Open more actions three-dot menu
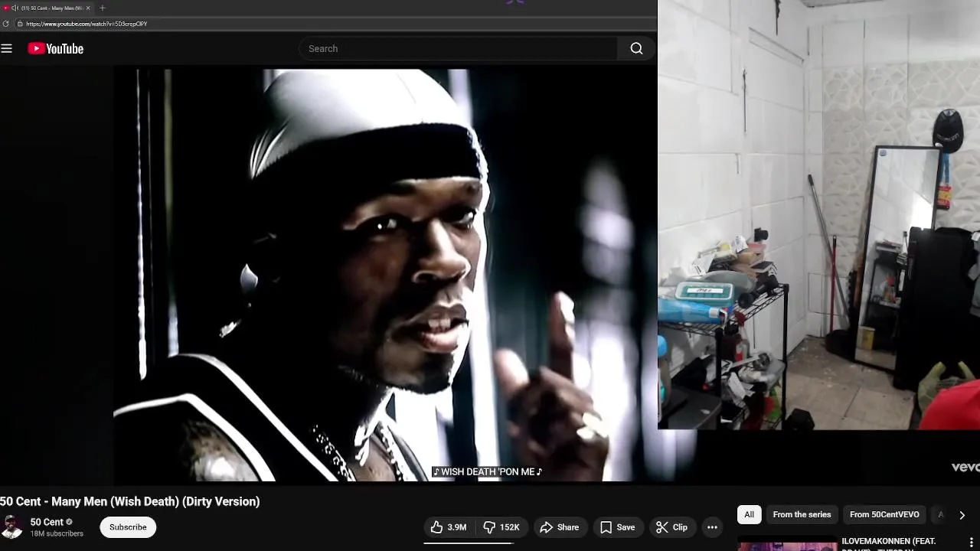The height and width of the screenshot is (551, 980). tap(712, 527)
